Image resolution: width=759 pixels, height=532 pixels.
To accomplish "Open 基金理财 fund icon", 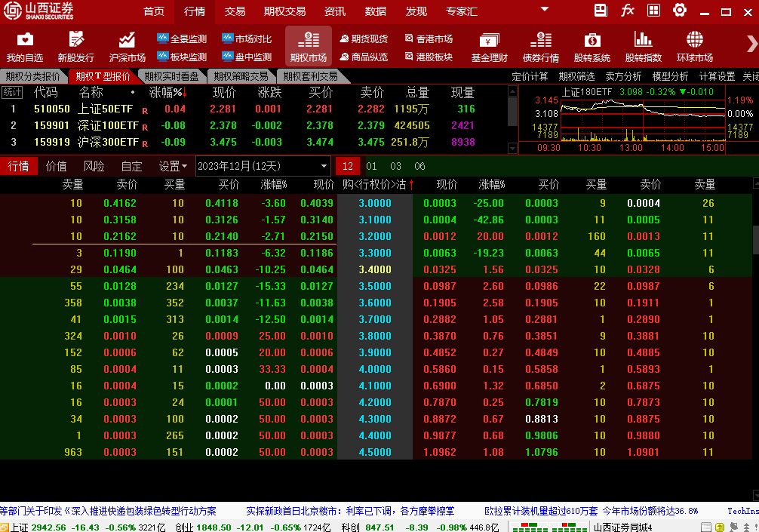I will tap(490, 47).
